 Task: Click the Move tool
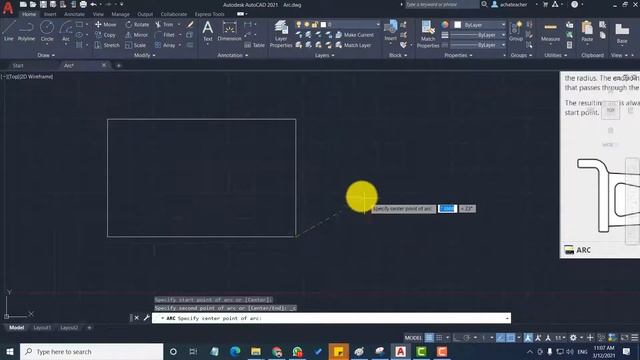[x=105, y=24]
